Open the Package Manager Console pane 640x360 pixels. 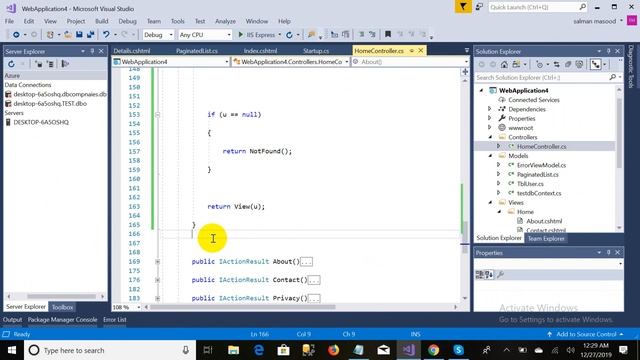coord(62,320)
